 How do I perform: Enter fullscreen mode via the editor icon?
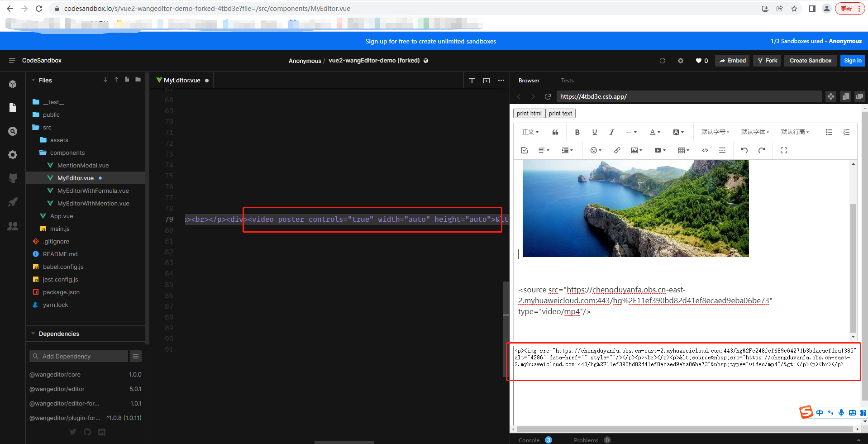click(783, 150)
